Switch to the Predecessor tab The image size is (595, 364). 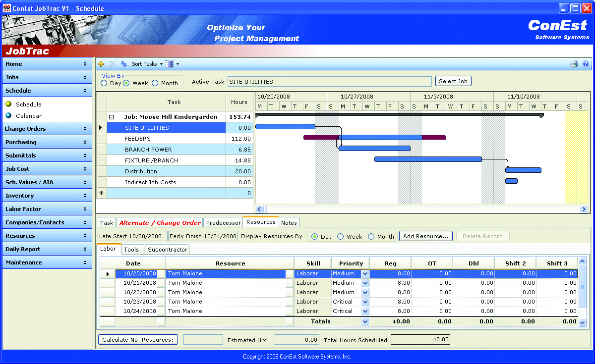click(x=223, y=223)
